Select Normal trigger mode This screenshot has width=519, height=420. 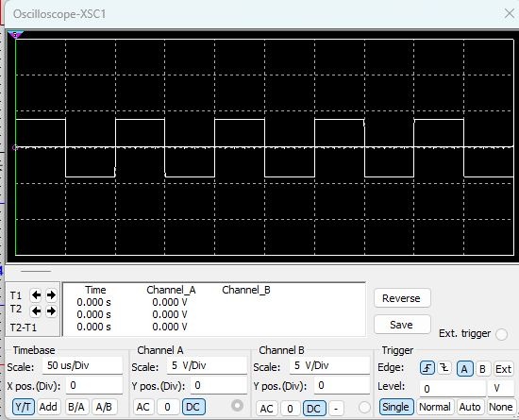[x=435, y=407]
